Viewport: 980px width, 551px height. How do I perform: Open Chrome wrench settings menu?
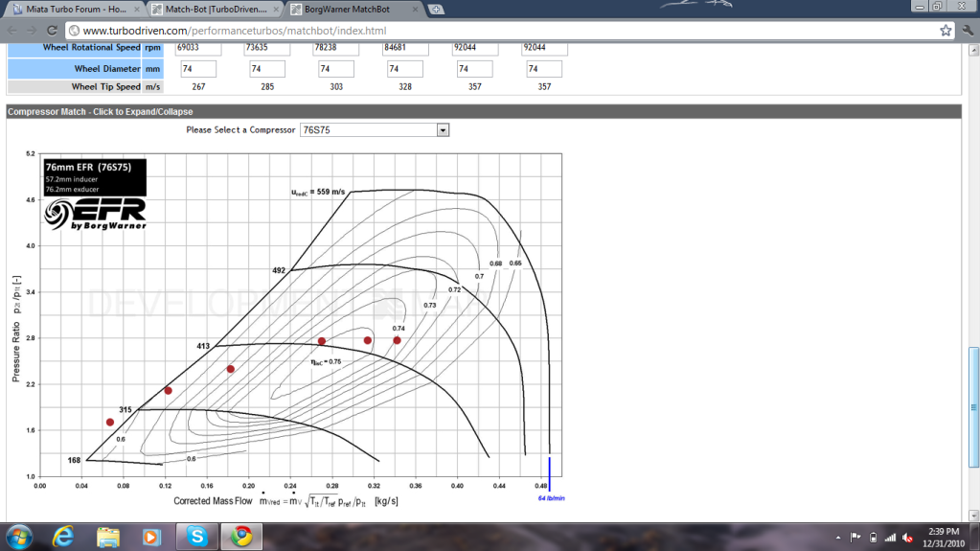click(966, 30)
